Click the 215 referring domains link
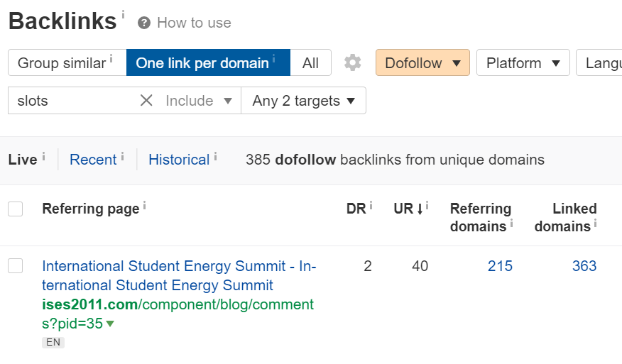 500,266
